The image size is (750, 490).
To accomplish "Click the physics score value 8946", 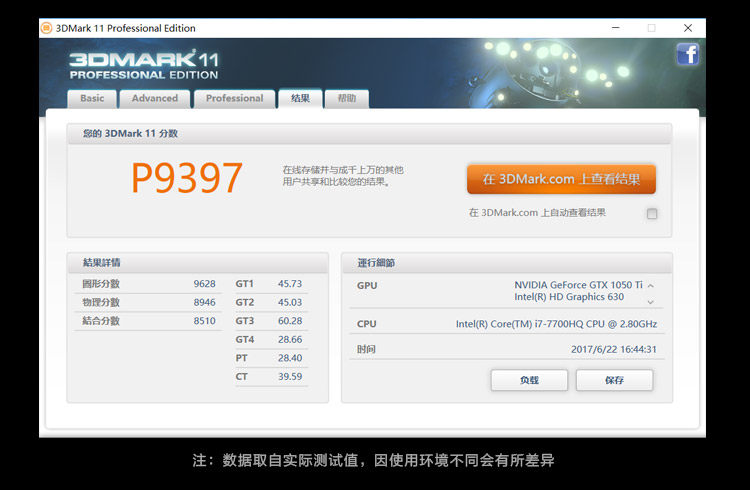I will (x=204, y=302).
